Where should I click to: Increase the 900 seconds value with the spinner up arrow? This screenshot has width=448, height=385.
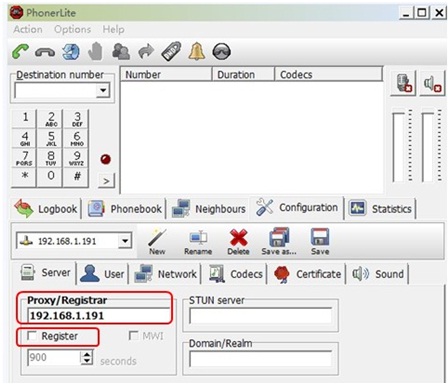pos(87,354)
